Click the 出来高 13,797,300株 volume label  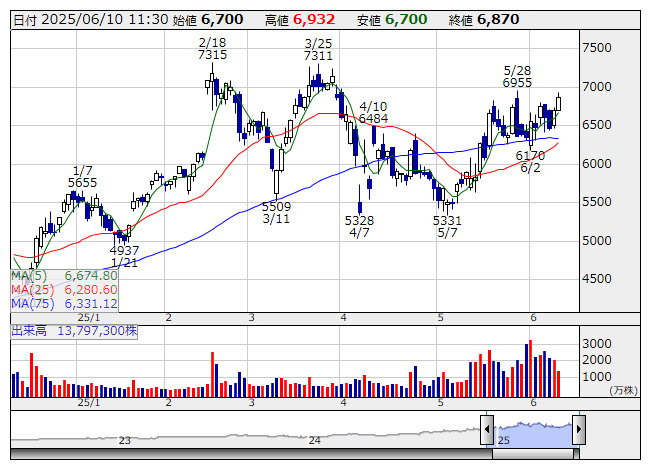coord(74,331)
